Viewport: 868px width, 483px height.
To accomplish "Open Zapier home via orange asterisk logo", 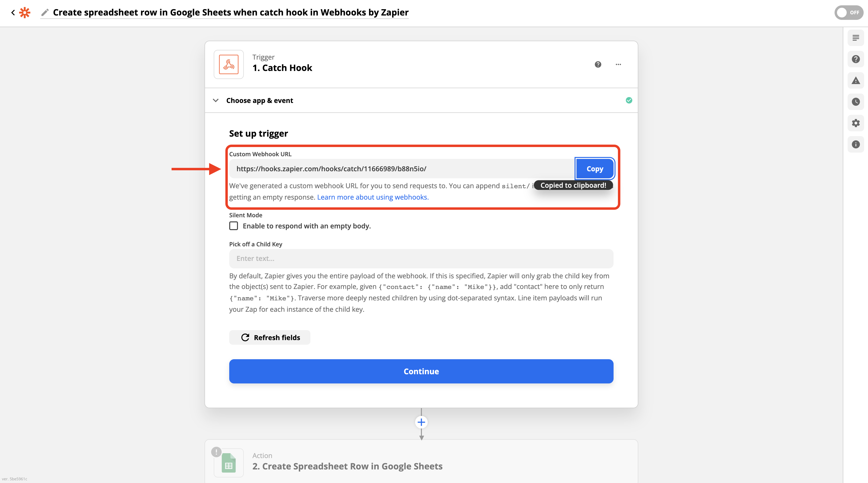I will [25, 12].
